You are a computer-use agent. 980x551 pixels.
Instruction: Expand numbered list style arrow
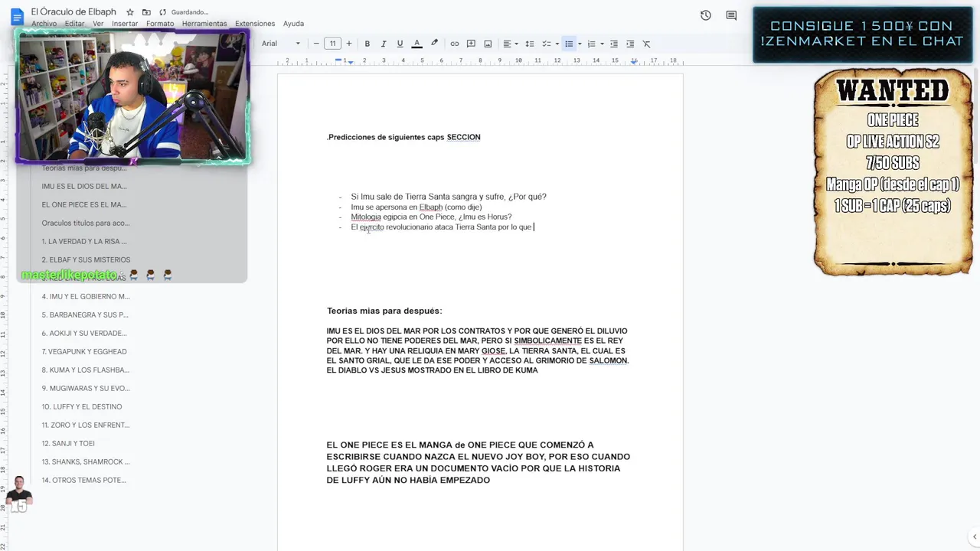(602, 44)
